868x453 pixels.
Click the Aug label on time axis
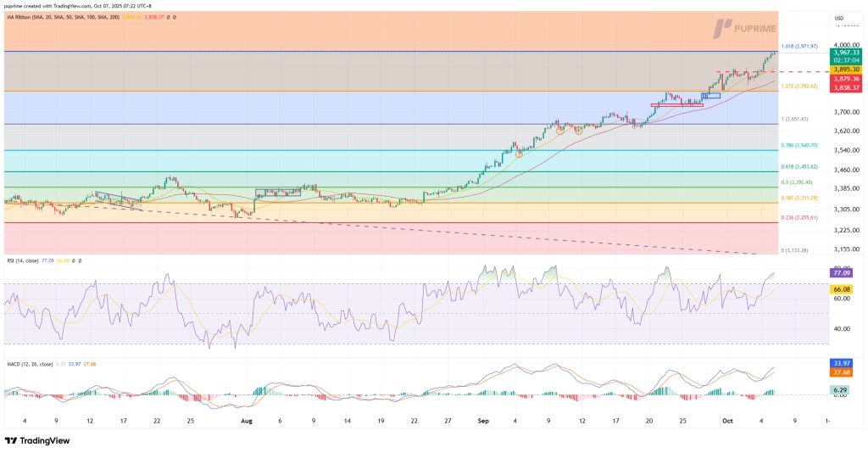point(247,420)
